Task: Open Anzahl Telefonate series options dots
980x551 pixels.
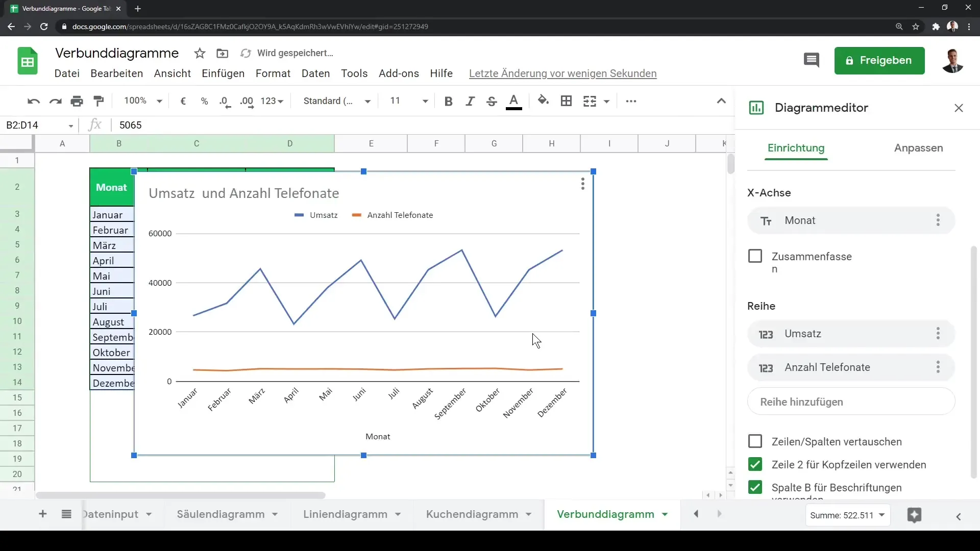Action: 938,367
